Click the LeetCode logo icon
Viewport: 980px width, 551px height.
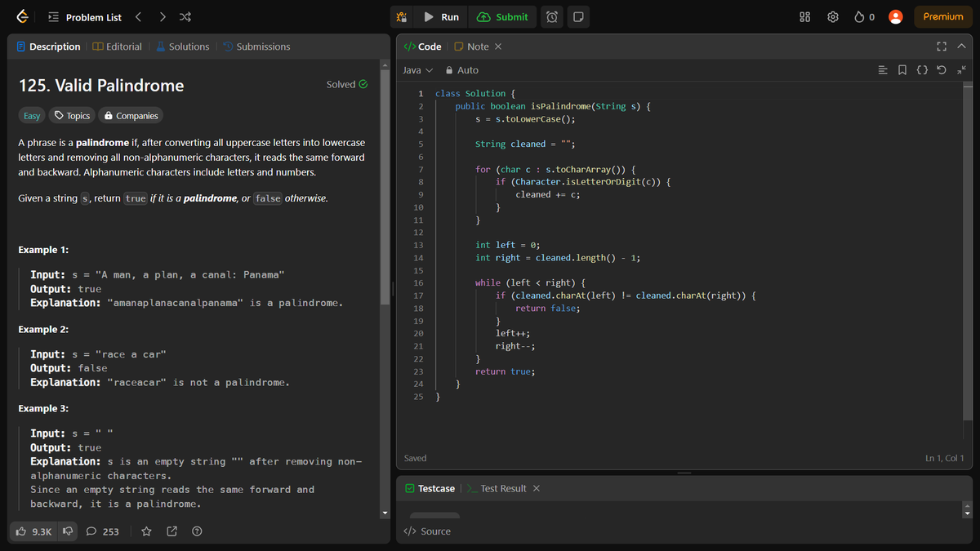23,17
